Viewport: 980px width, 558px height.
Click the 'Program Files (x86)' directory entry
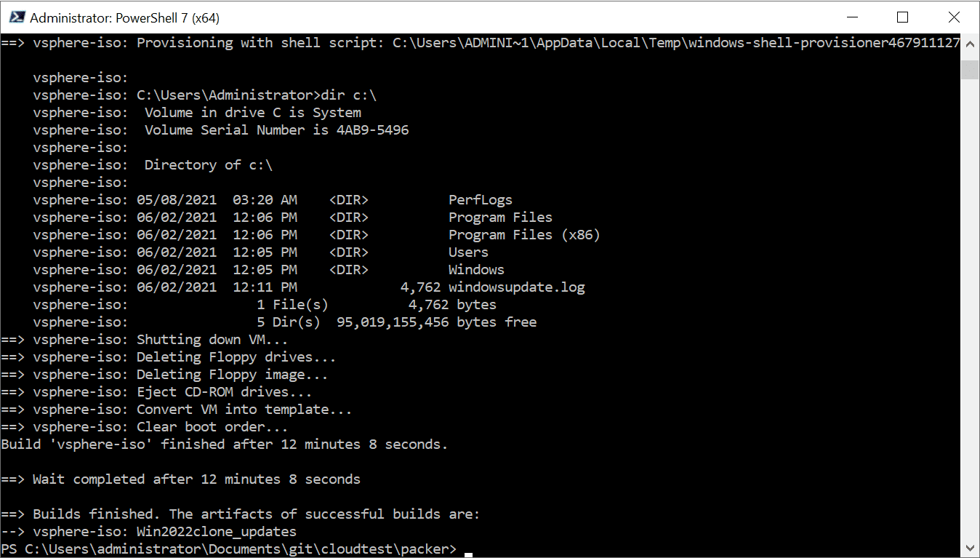click(524, 235)
